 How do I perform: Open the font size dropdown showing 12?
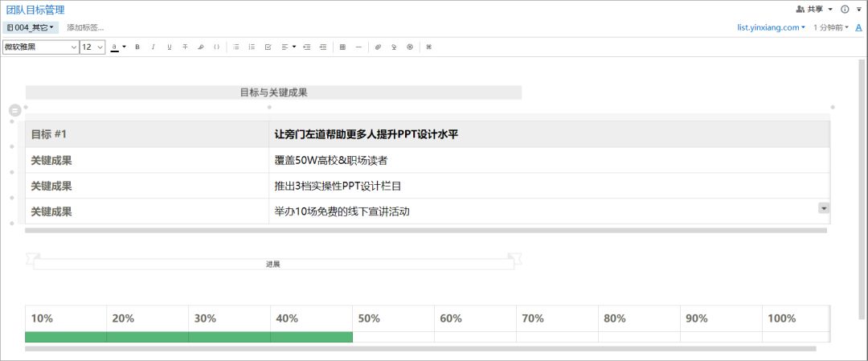pos(92,47)
